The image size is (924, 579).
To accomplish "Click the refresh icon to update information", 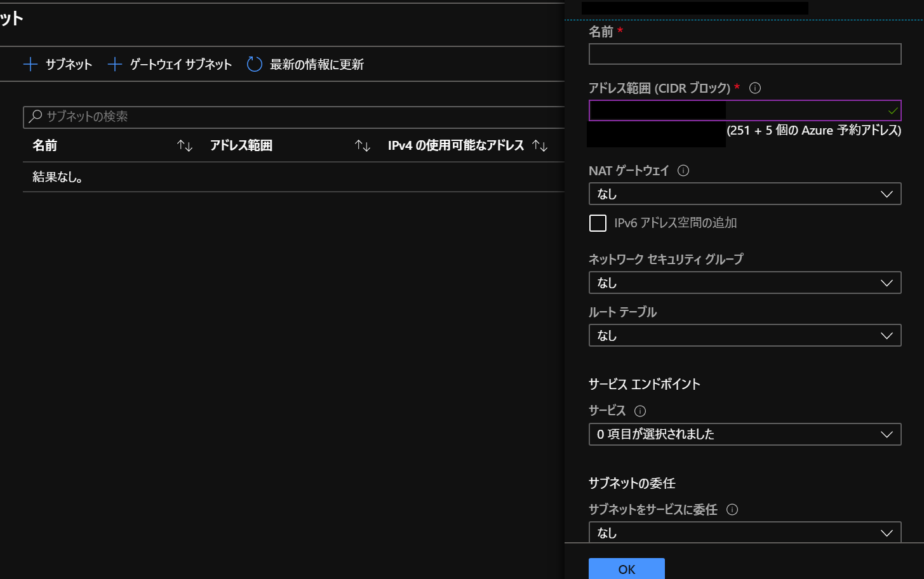I will click(255, 64).
